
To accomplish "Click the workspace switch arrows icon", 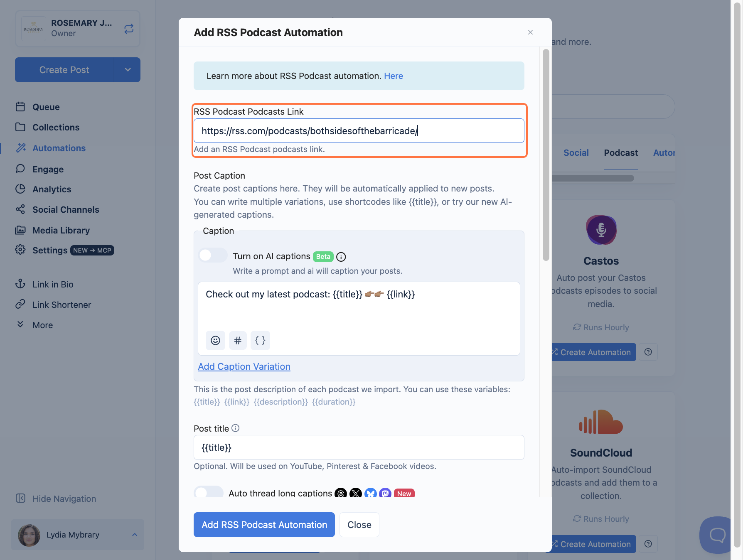I will [129, 29].
